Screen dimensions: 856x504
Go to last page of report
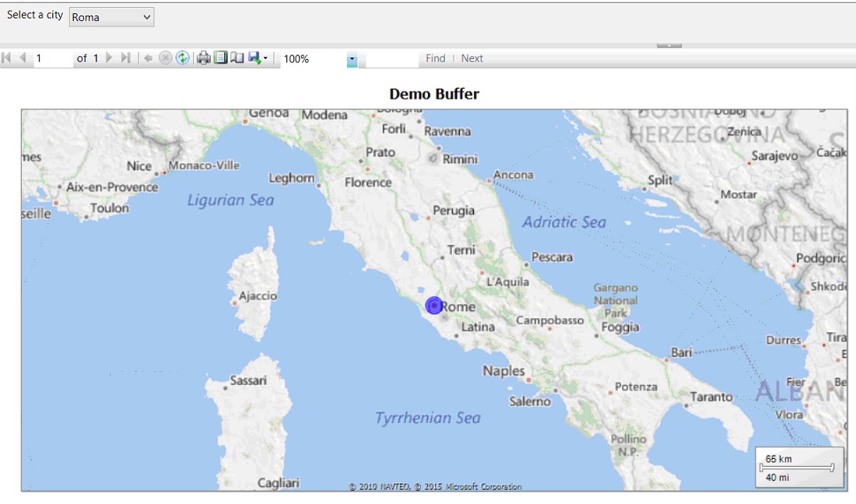tap(125, 58)
